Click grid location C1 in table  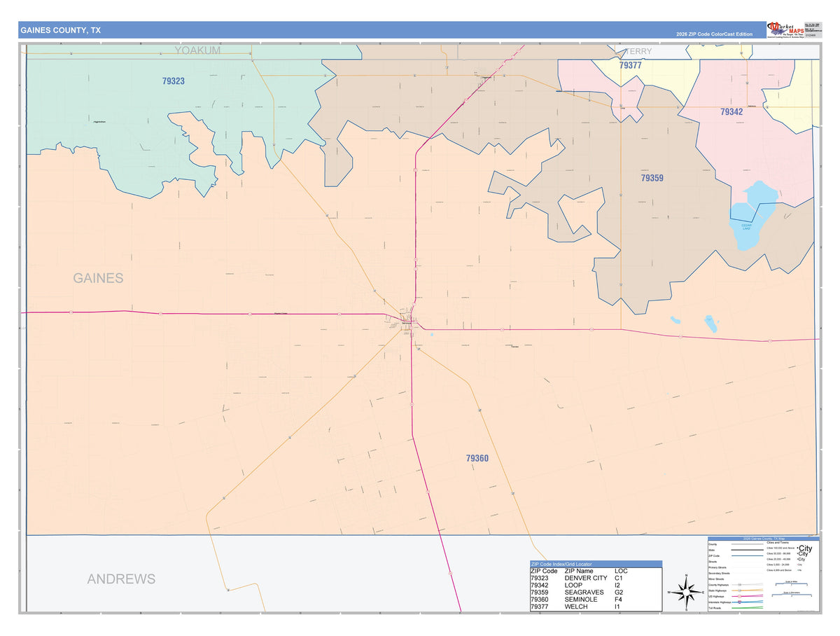click(x=619, y=578)
